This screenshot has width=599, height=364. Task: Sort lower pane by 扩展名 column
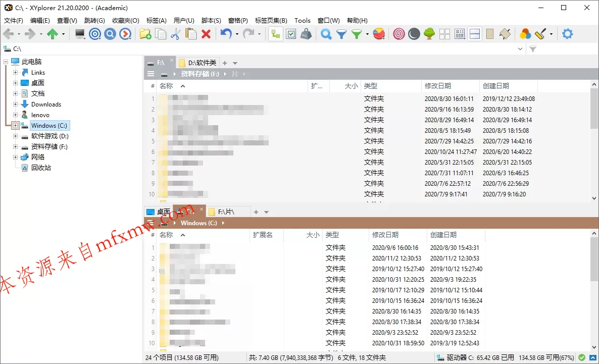266,235
